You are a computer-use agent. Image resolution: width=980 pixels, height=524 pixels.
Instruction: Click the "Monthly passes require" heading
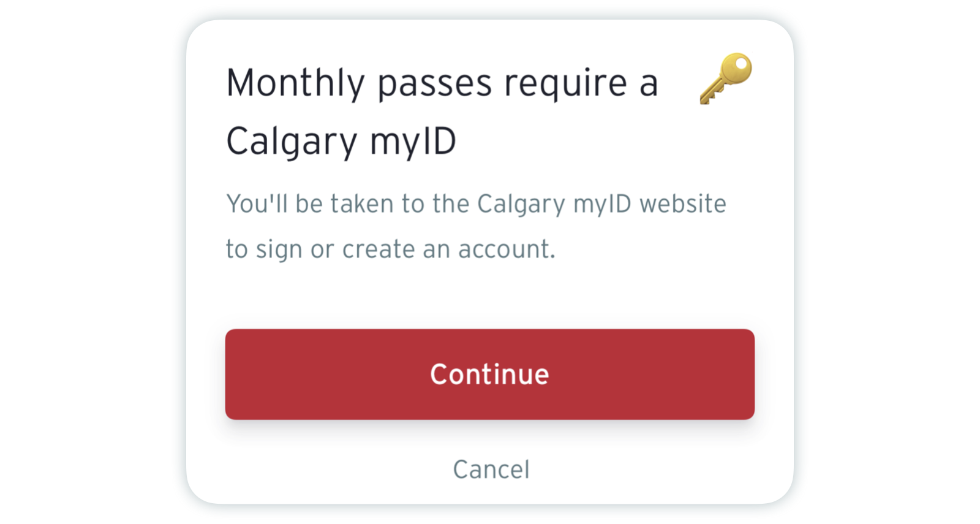click(441, 112)
